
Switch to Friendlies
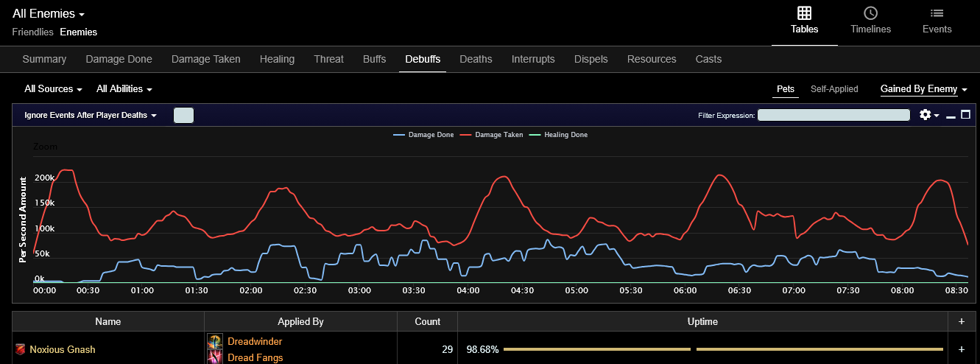pos(32,32)
